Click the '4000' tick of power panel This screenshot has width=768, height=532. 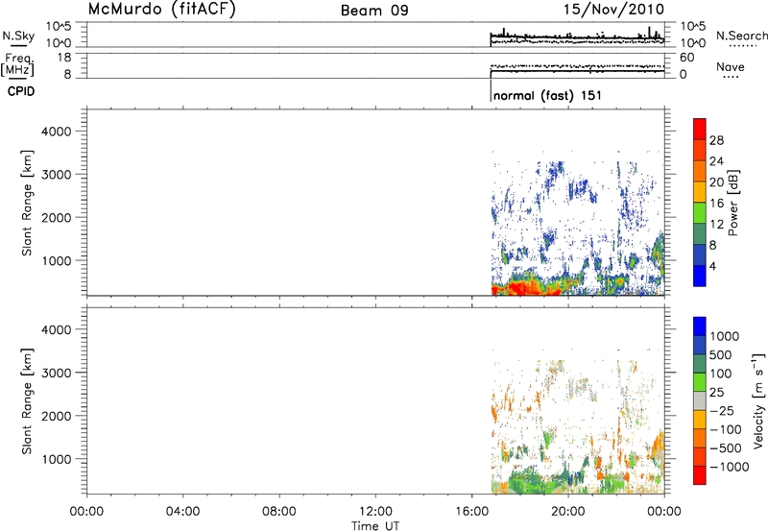click(57, 132)
